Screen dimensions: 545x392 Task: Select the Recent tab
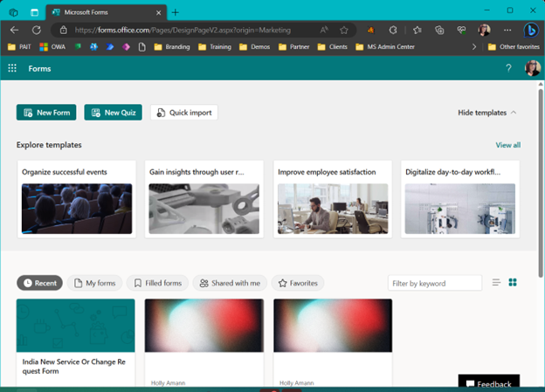[x=39, y=283]
